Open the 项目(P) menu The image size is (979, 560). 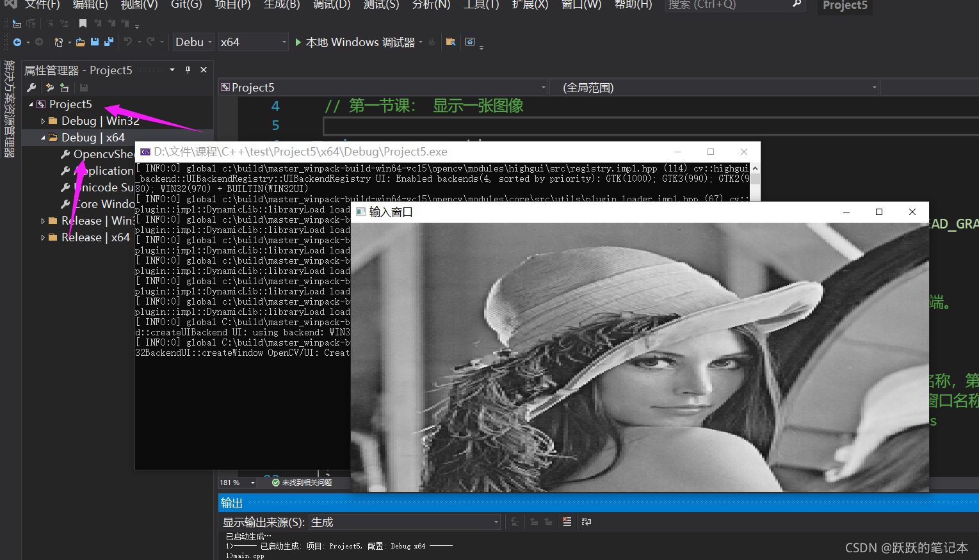click(x=232, y=4)
